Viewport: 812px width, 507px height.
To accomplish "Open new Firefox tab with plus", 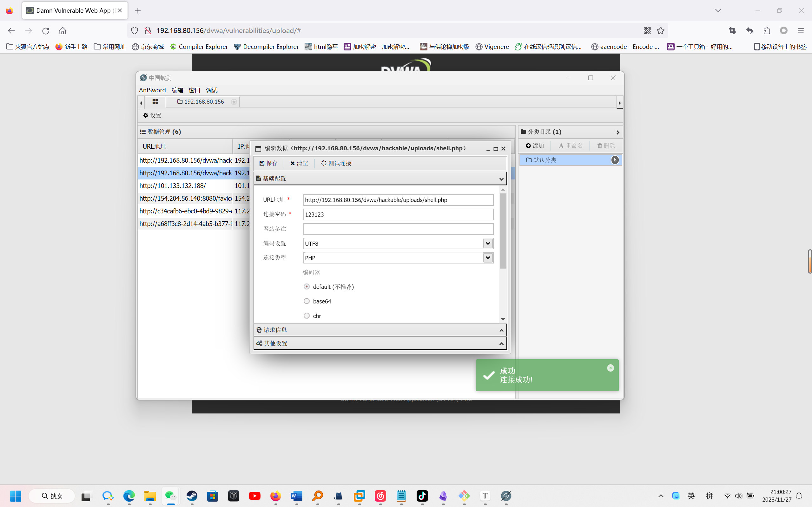I will point(138,11).
